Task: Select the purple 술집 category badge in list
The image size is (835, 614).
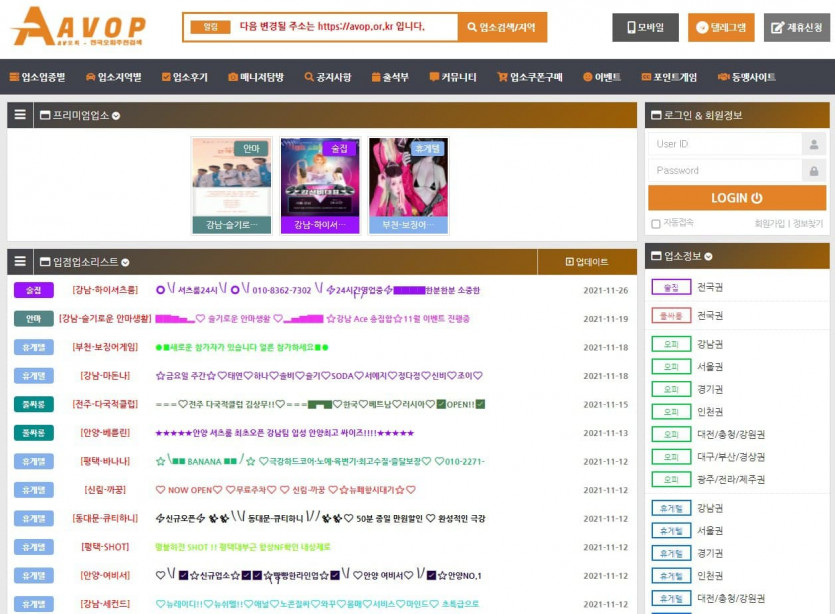Action: click(x=34, y=290)
